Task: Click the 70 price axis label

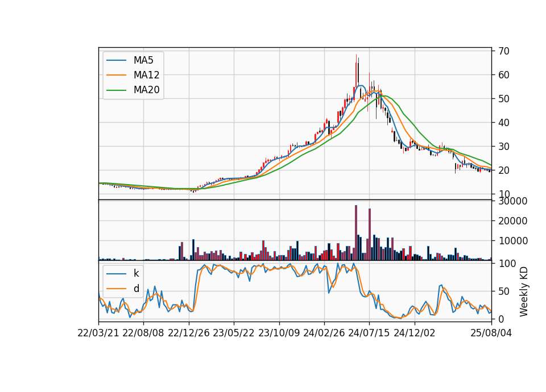Action: pyautogui.click(x=504, y=51)
